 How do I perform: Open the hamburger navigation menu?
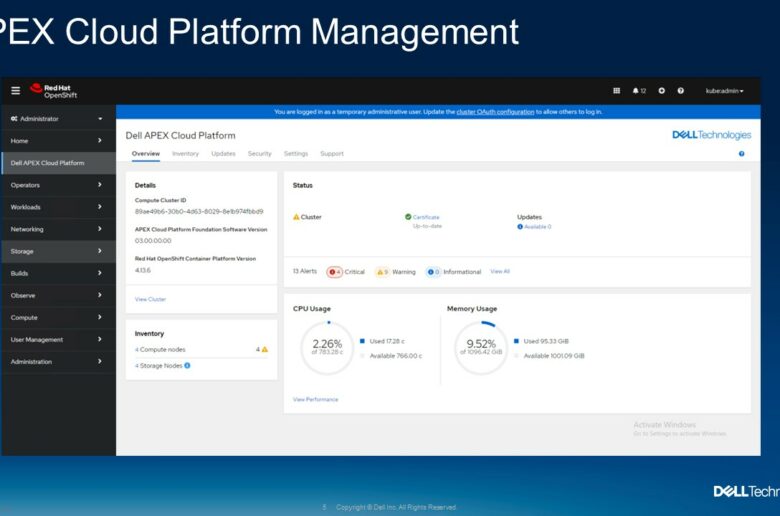pos(15,91)
